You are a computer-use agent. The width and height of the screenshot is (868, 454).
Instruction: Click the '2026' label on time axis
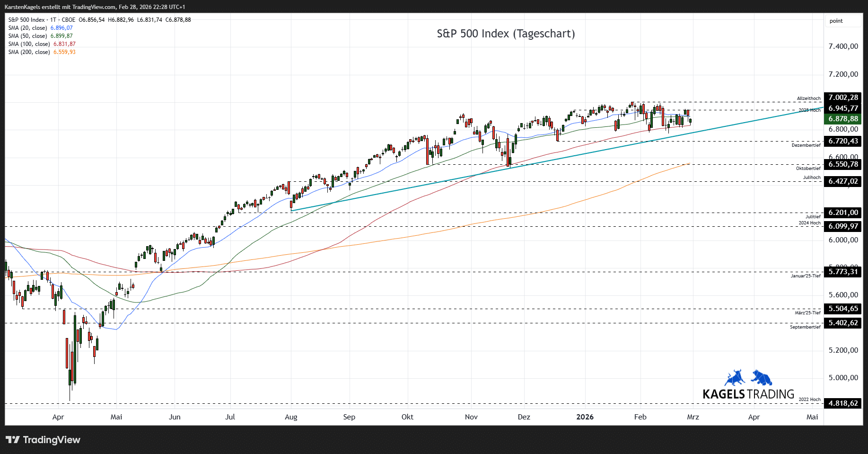click(585, 417)
